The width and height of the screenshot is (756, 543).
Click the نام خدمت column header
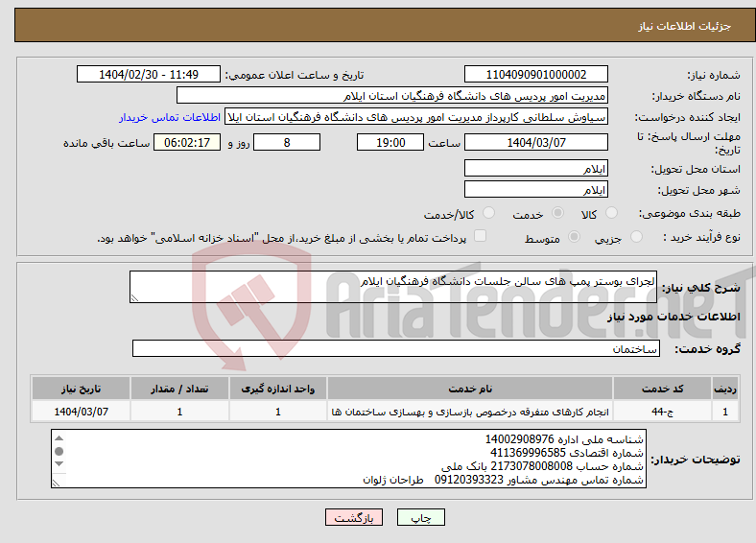pyautogui.click(x=470, y=389)
